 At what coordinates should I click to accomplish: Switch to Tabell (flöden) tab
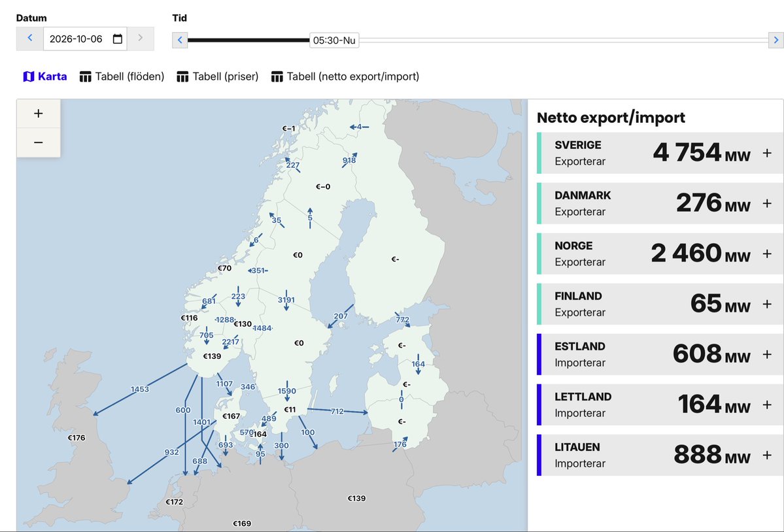[122, 76]
